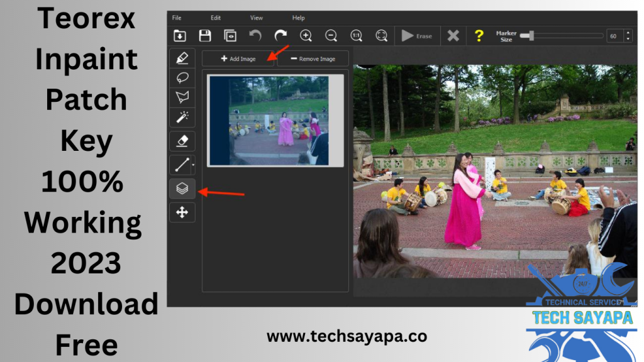Open the View menu
Image resolution: width=644 pixels, height=362 pixels.
click(257, 18)
